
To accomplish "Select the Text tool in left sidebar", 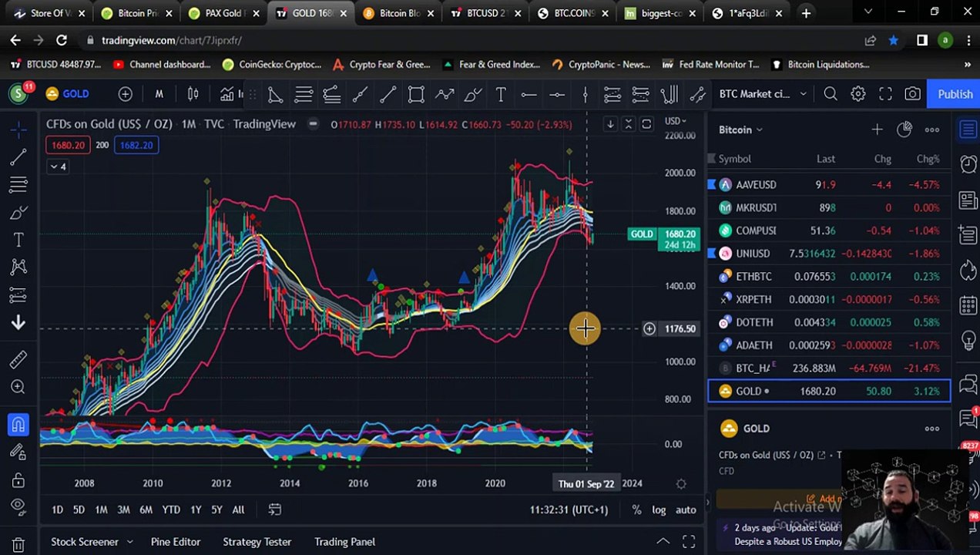I will 18,240.
